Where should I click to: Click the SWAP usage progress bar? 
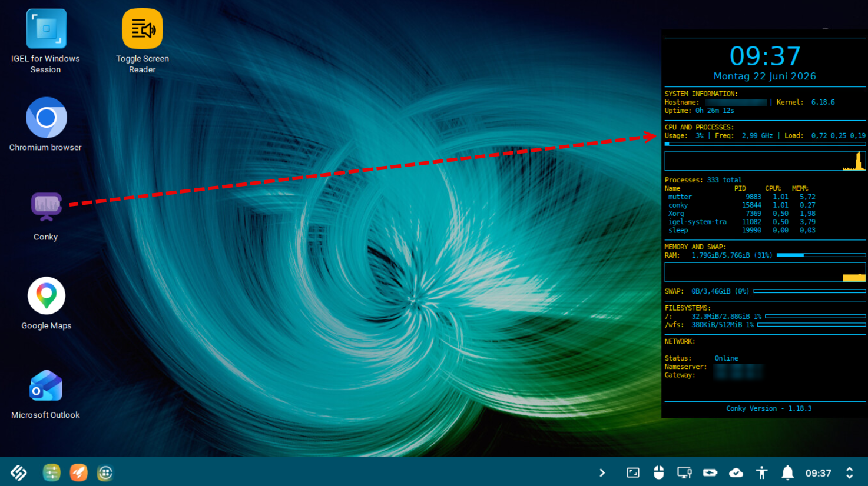coord(810,291)
